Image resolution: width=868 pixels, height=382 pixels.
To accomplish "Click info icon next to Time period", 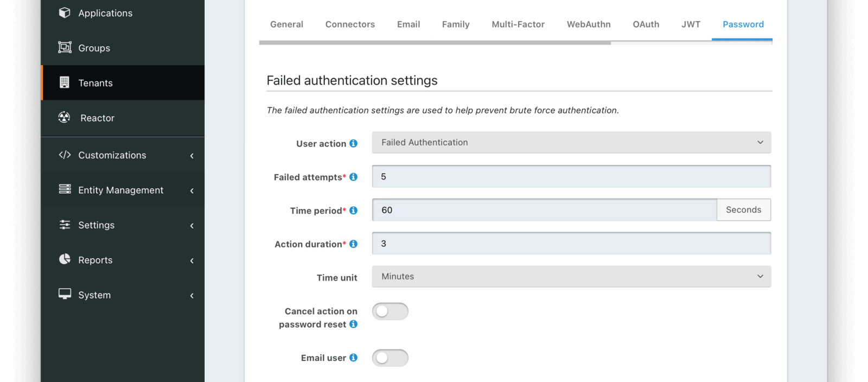I will pyautogui.click(x=353, y=211).
